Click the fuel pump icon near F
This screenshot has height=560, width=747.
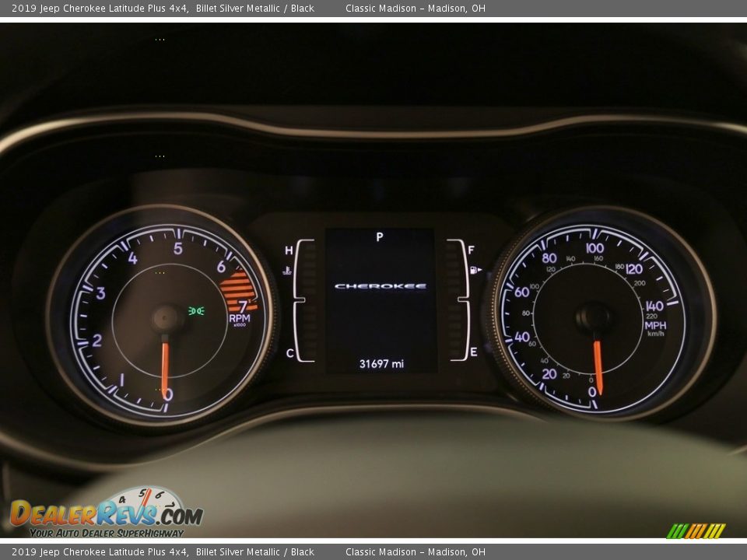(475, 270)
